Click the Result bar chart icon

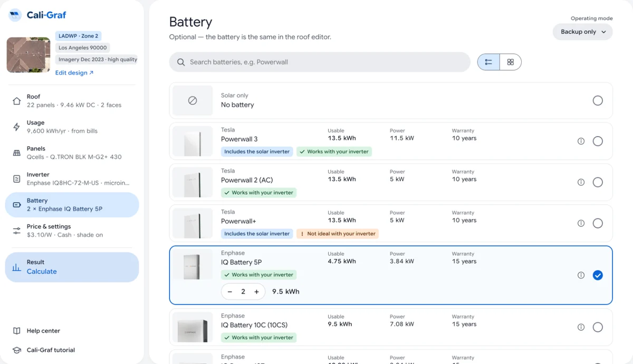tap(16, 267)
